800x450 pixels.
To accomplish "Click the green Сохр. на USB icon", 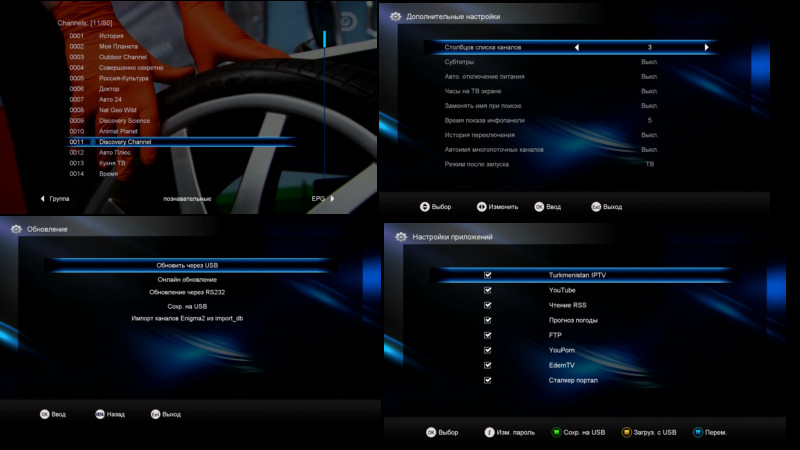I will pyautogui.click(x=556, y=432).
